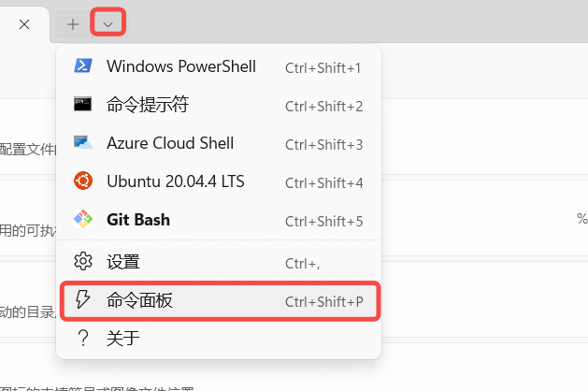
Task: Click the Windows PowerShell profile icon
Action: pos(83,66)
